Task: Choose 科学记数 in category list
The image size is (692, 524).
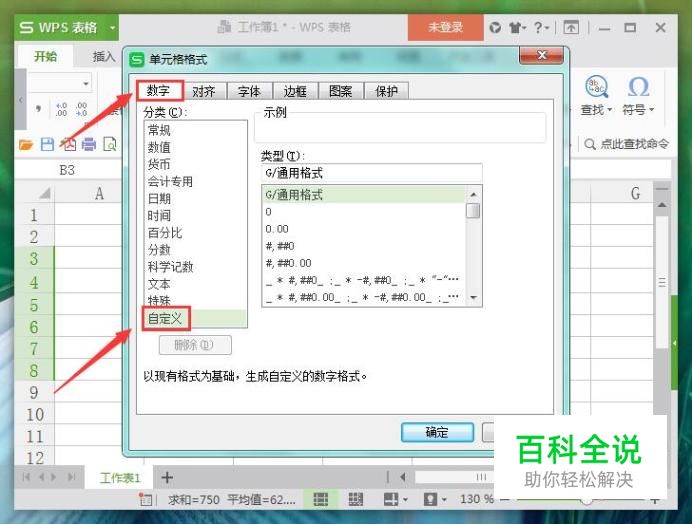Action: (195, 267)
